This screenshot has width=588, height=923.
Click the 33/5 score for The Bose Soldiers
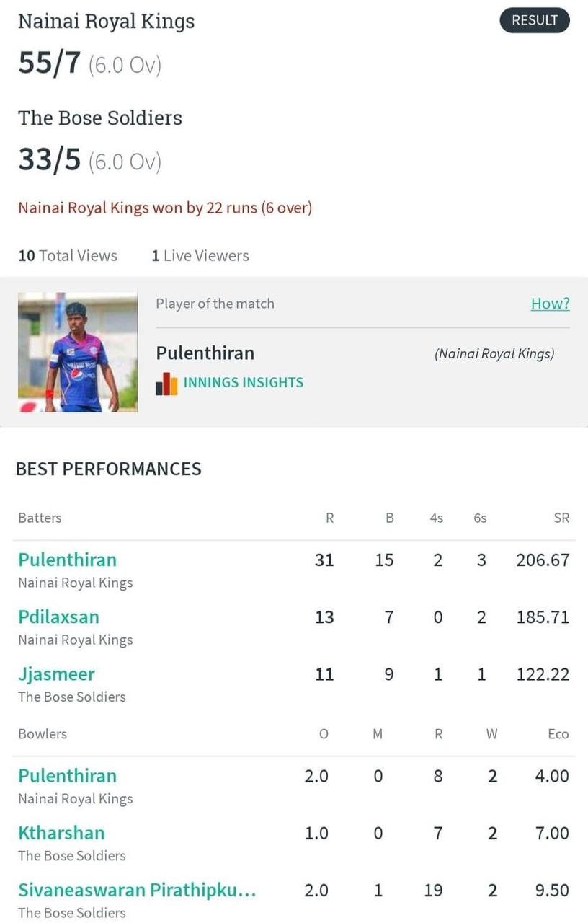(x=50, y=160)
